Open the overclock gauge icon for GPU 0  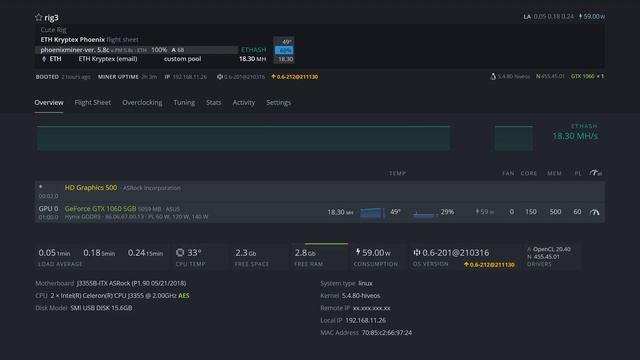(x=595, y=212)
